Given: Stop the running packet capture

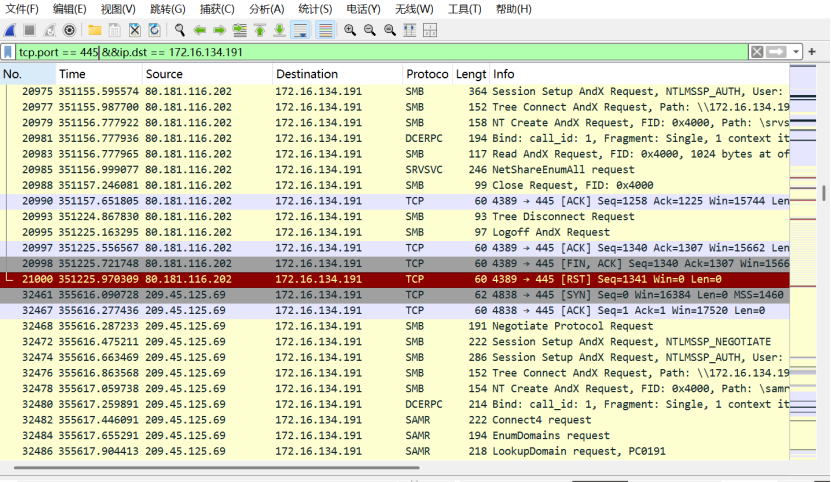Looking at the screenshot, I should tap(30, 30).
